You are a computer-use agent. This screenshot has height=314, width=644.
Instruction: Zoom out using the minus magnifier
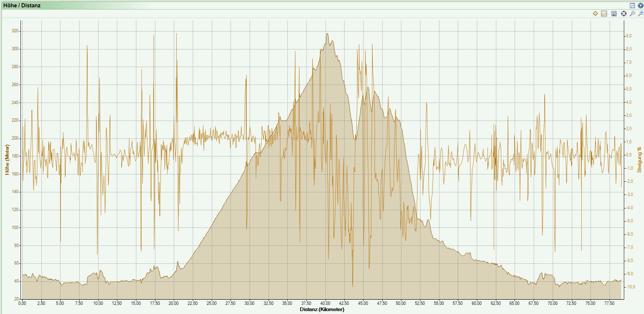(x=632, y=14)
